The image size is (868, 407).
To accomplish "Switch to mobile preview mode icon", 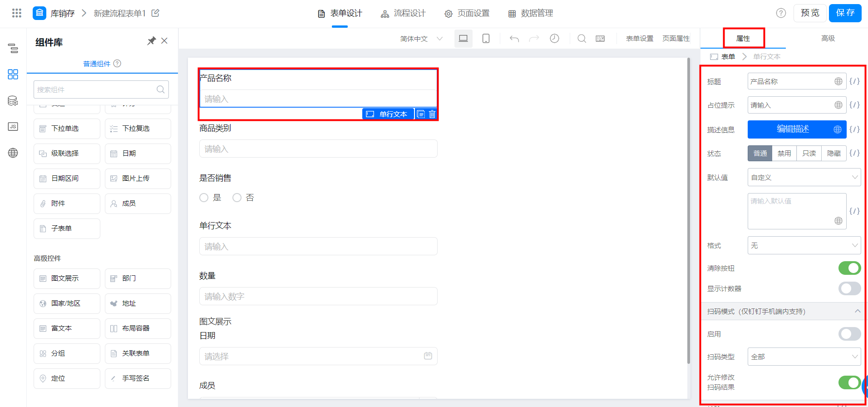I will pyautogui.click(x=486, y=39).
